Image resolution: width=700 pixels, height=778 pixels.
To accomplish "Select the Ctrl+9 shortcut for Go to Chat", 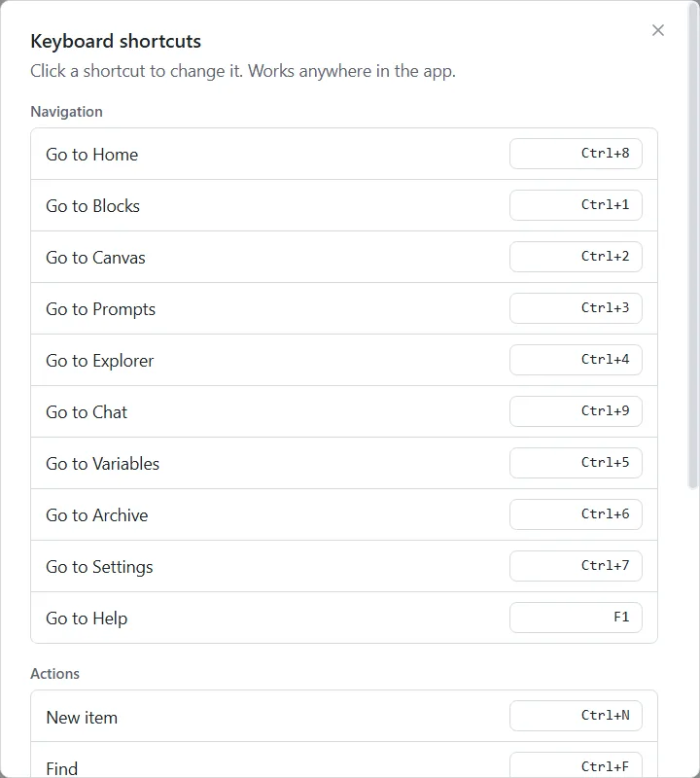I will pyautogui.click(x=576, y=411).
